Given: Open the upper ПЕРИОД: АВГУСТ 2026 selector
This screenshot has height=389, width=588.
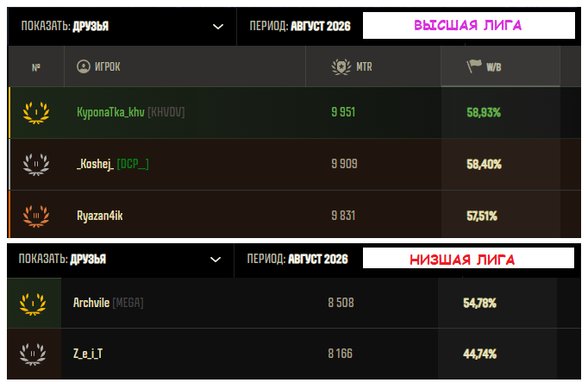Looking at the screenshot, I should [300, 26].
